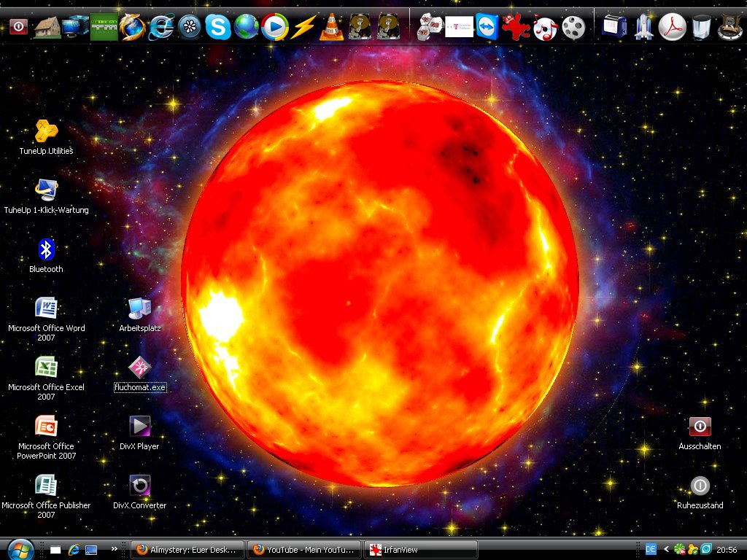
Task: Open the Bluetooth desktop shortcut
Action: (x=46, y=250)
